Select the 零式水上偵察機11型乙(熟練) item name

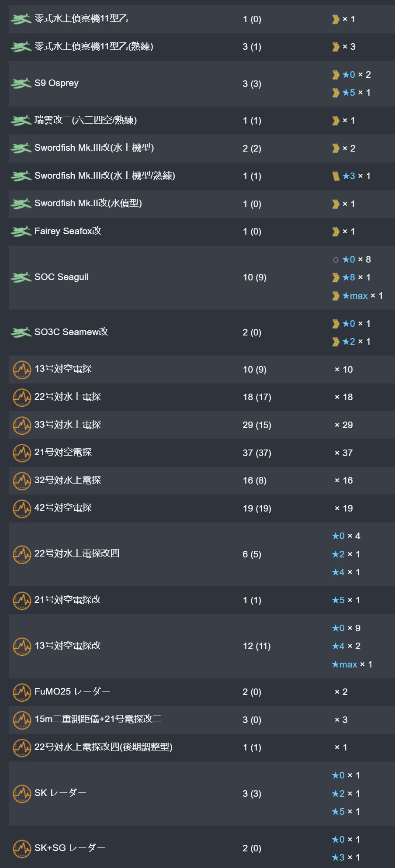point(94,46)
